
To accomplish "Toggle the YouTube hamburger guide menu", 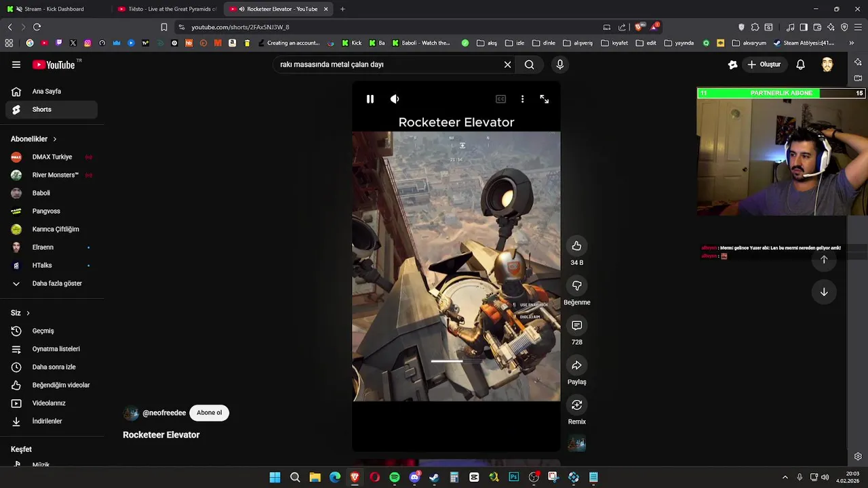I will 16,64.
